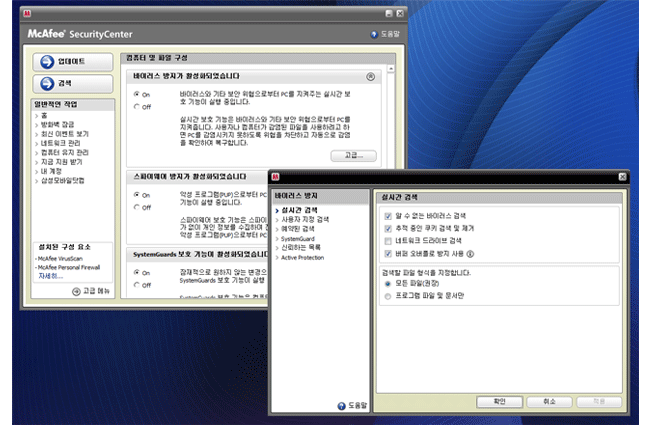Click the 적용 (Apply) button
Image resolution: width=650 pixels, height=425 pixels.
point(599,402)
